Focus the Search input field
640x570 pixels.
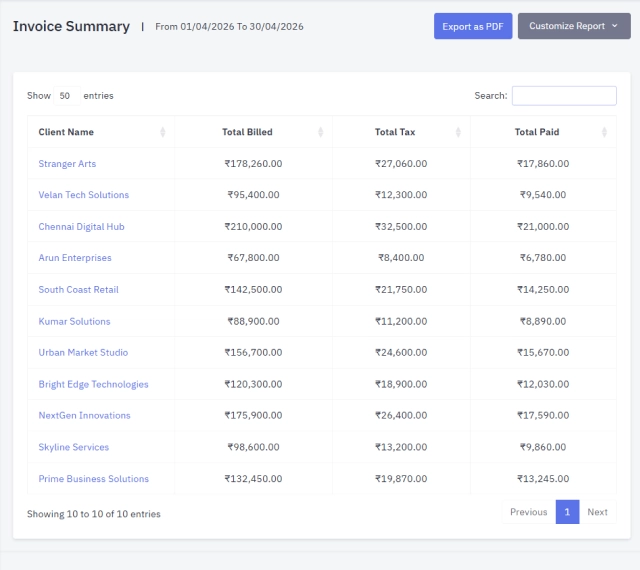(564, 96)
